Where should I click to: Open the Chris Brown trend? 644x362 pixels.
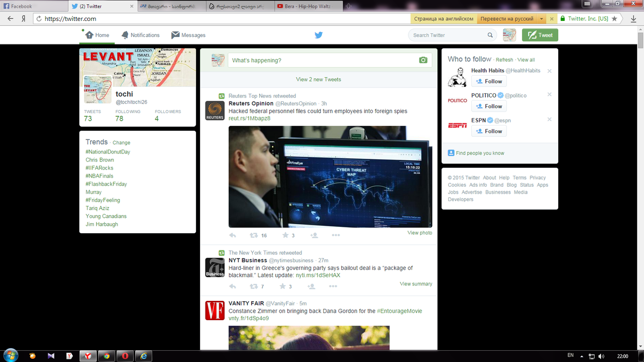coord(100,160)
